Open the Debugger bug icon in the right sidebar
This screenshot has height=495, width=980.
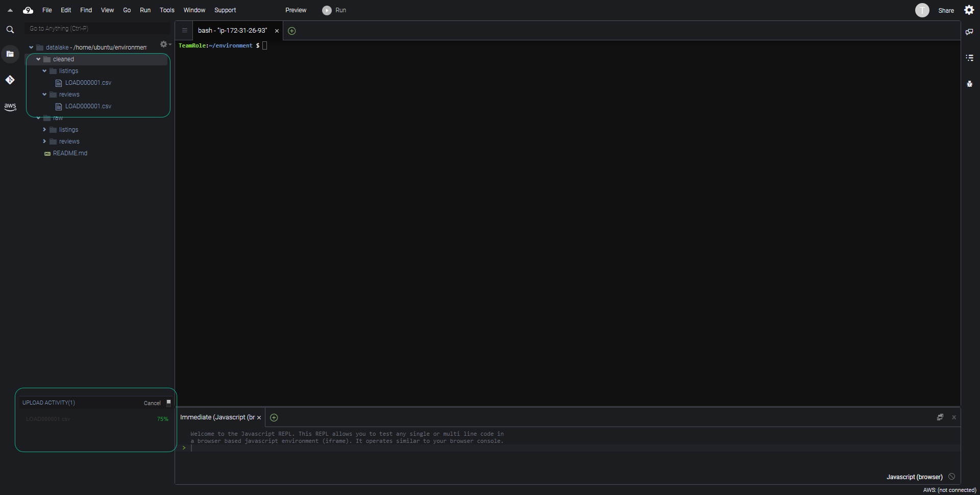969,84
